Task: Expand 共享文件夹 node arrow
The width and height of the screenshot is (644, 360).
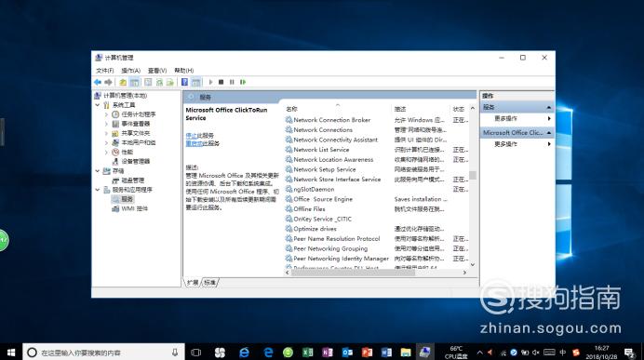Action: click(106, 133)
